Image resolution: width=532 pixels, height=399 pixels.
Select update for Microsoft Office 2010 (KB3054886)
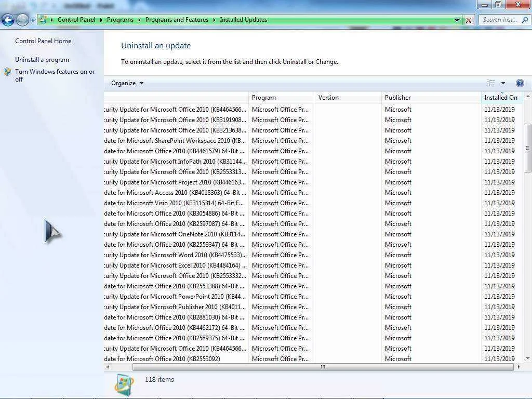click(x=313, y=214)
